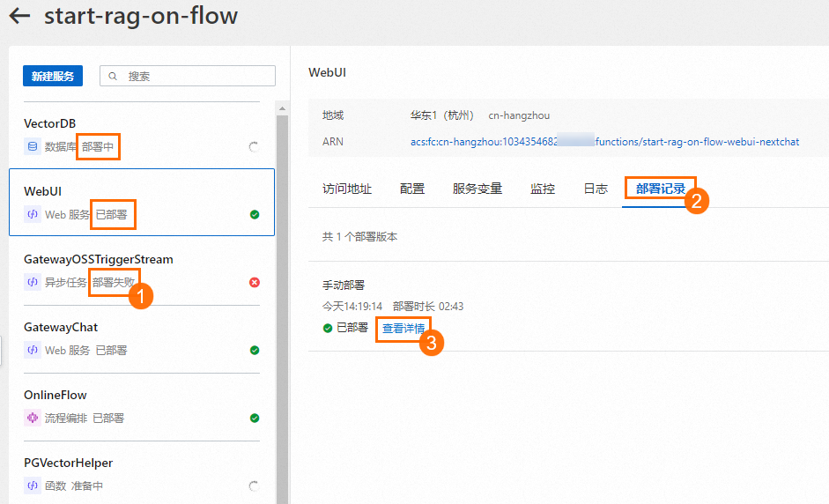829x504 pixels.
Task: Open the 访问地址 tab
Action: [x=347, y=189]
